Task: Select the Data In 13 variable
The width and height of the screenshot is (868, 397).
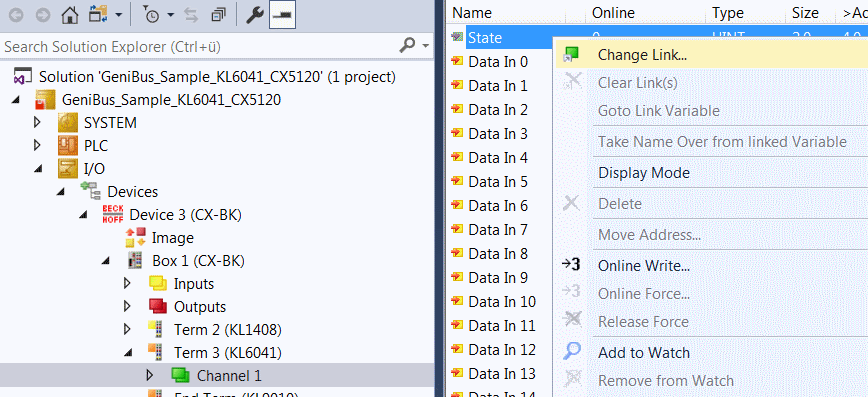Action: coord(502,374)
